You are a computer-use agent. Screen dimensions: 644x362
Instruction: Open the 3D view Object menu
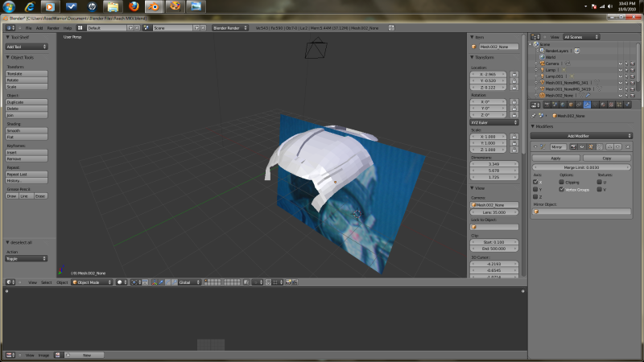pos(62,282)
